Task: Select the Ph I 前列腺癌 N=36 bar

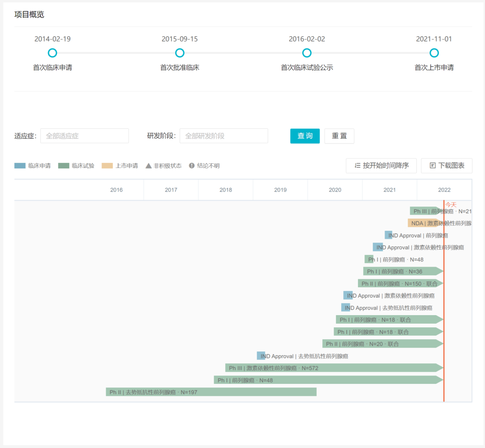Action: point(403,272)
